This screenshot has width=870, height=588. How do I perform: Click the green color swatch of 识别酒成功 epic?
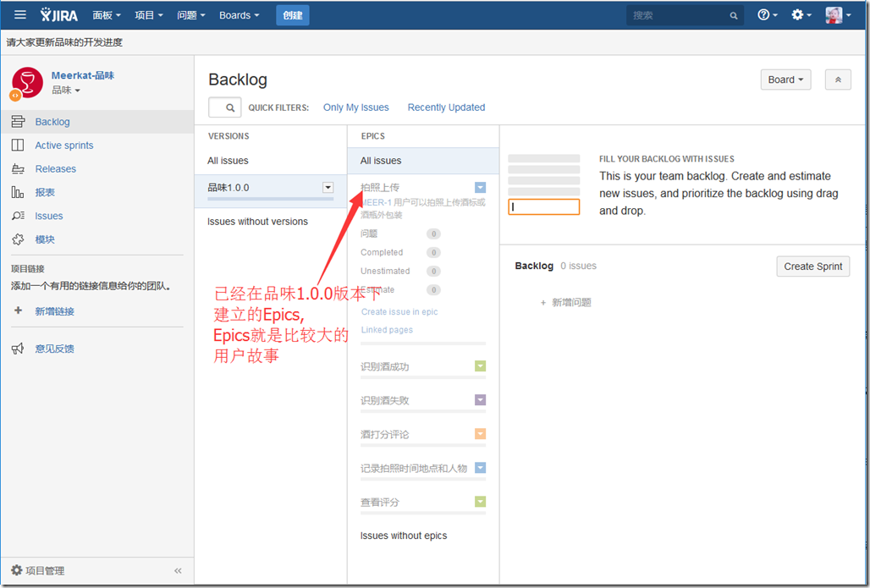pyautogui.click(x=481, y=366)
